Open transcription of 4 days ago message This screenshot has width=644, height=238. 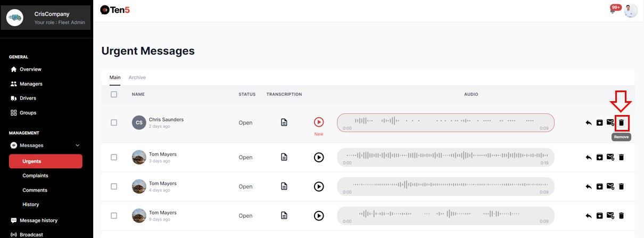[284, 186]
